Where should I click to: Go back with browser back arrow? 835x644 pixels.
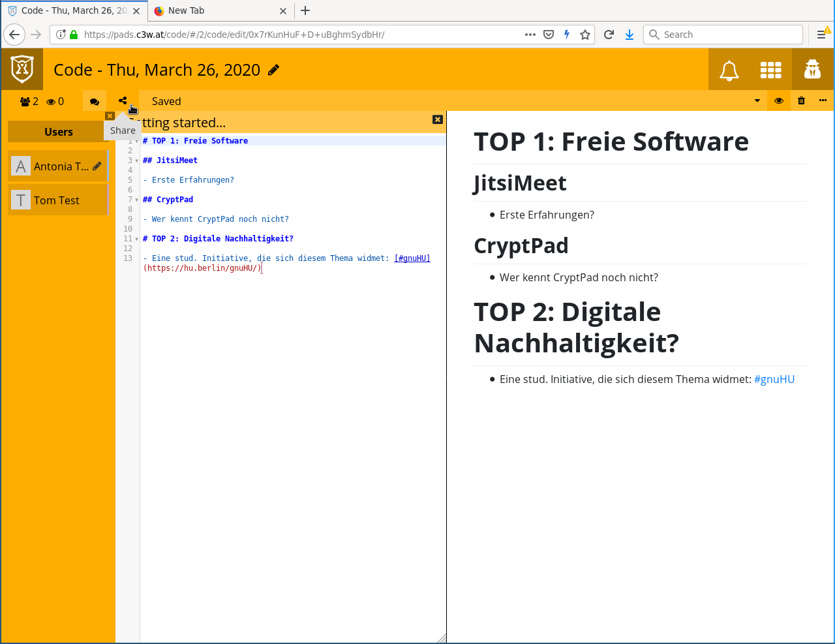(x=14, y=35)
